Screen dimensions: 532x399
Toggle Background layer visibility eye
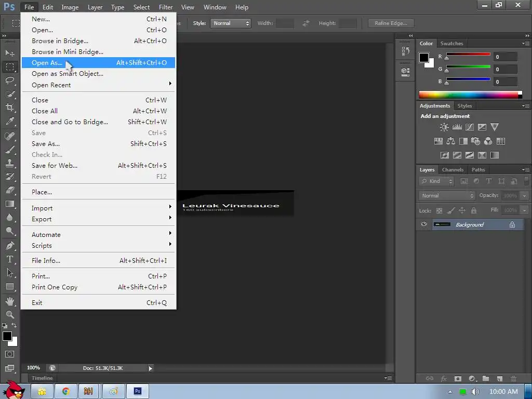coord(424,224)
